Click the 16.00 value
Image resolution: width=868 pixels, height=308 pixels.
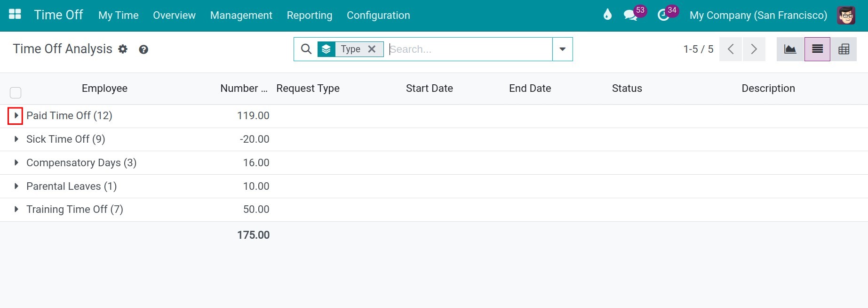(256, 162)
